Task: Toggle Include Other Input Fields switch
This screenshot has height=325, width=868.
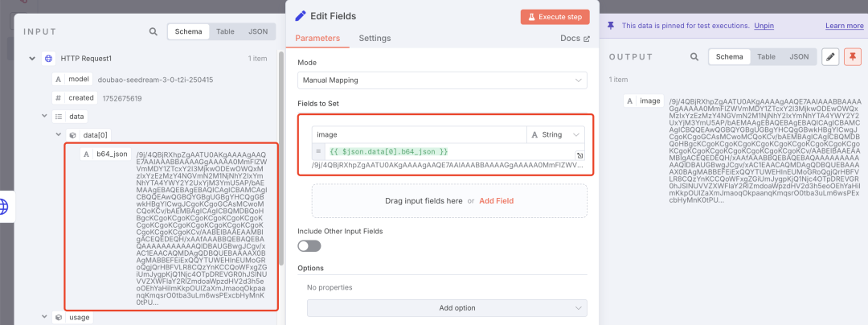Action: coord(309,245)
